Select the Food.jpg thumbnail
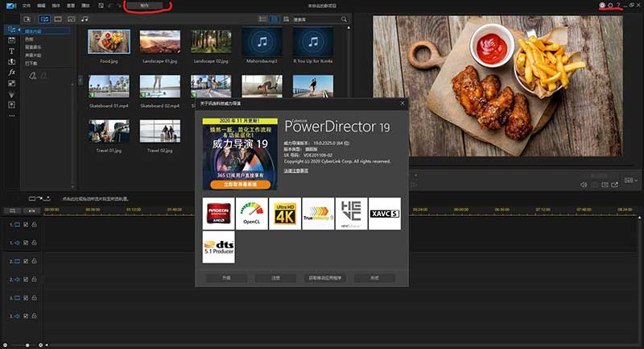This screenshot has height=349, width=644. (109, 42)
